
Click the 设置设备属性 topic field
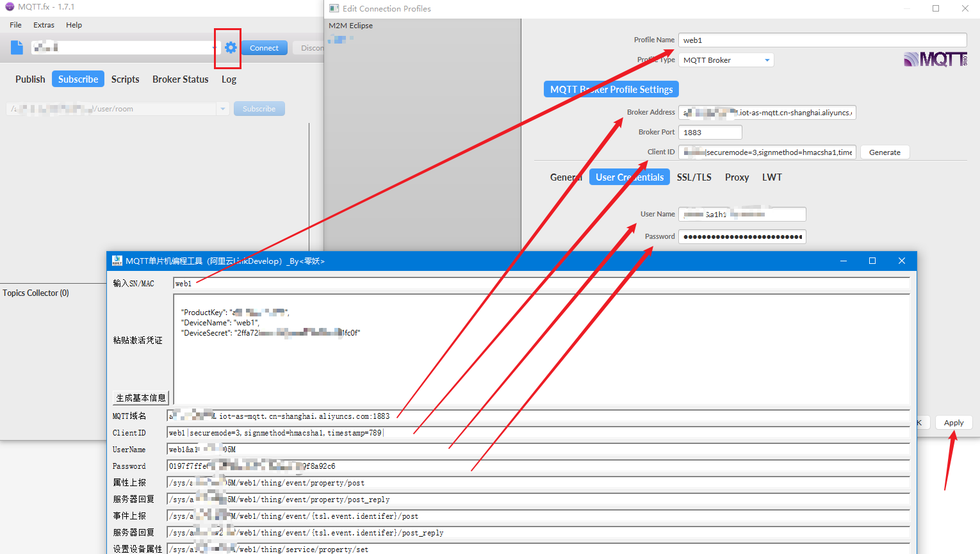coord(538,549)
